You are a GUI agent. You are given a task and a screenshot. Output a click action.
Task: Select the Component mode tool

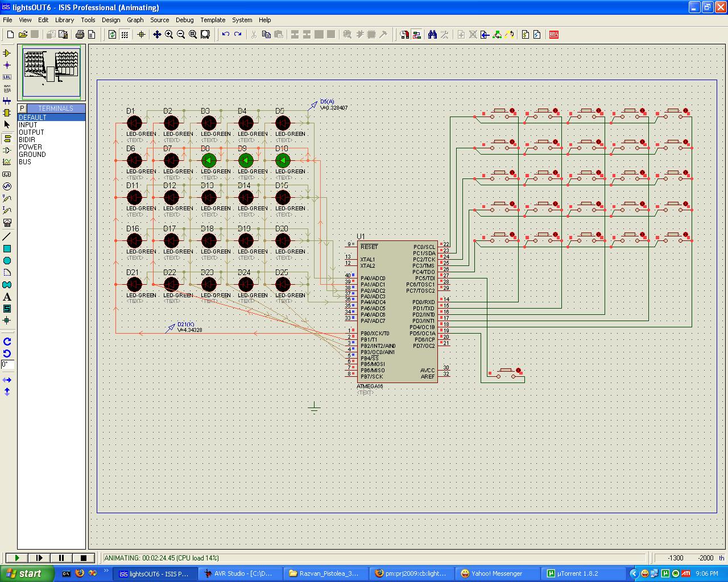tap(7, 53)
